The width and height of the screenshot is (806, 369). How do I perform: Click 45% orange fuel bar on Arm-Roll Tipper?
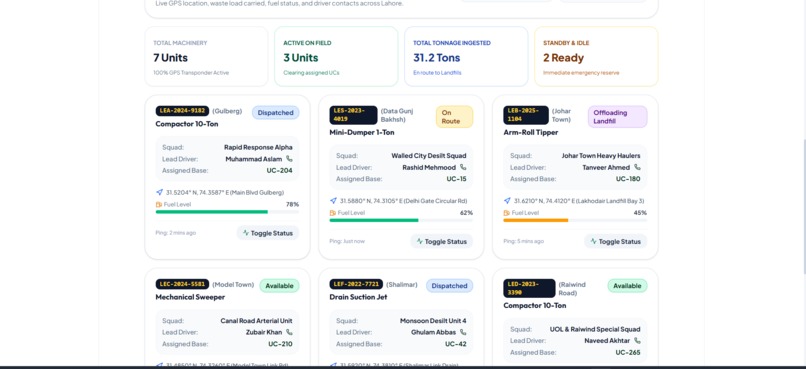click(575, 220)
